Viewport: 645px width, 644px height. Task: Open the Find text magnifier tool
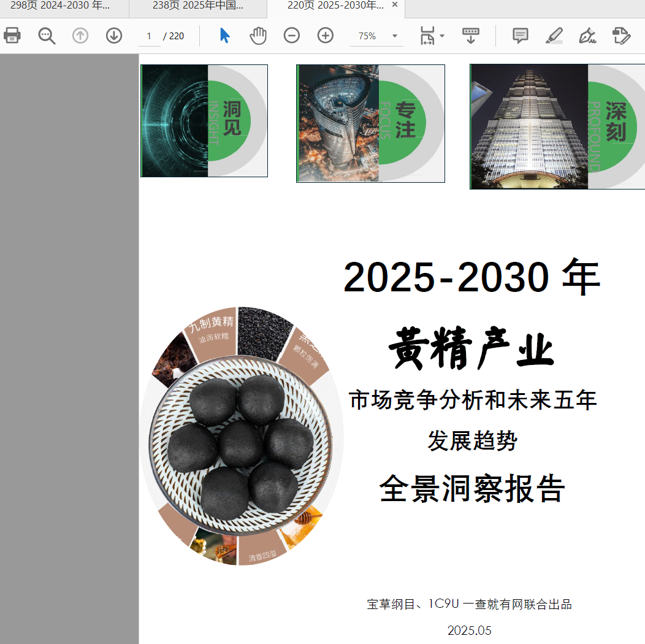pyautogui.click(x=47, y=36)
